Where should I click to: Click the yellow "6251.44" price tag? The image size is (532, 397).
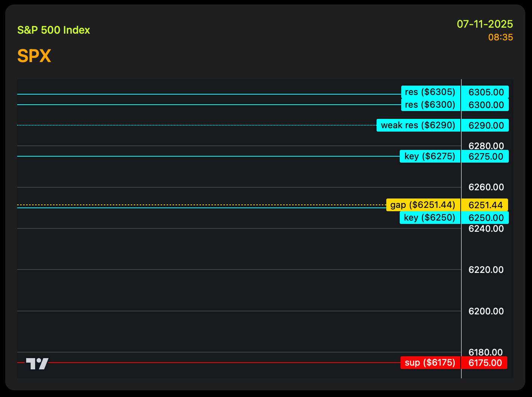click(485, 205)
